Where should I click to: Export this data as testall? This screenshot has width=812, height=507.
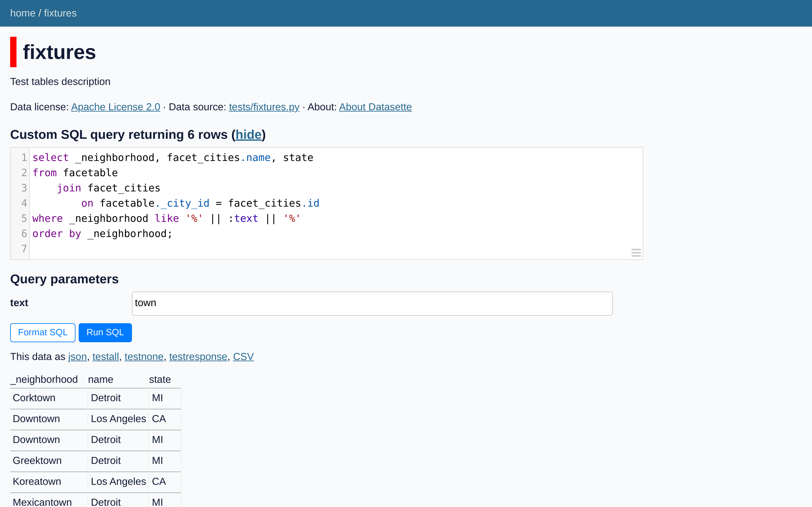[x=106, y=356]
